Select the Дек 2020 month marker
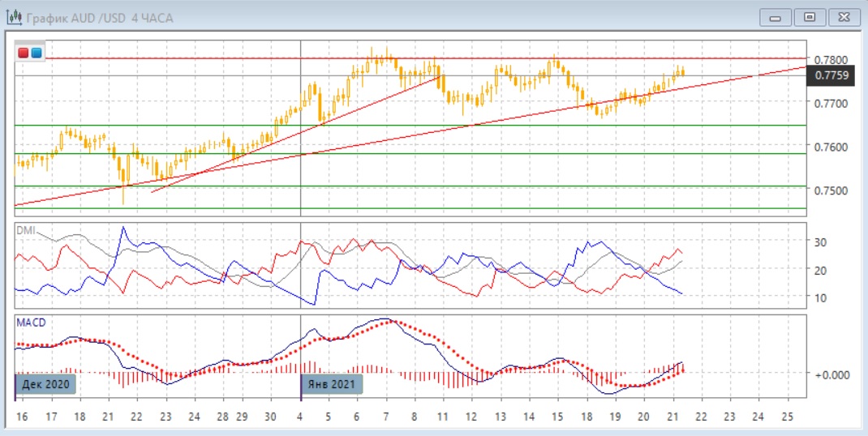 pyautogui.click(x=46, y=384)
